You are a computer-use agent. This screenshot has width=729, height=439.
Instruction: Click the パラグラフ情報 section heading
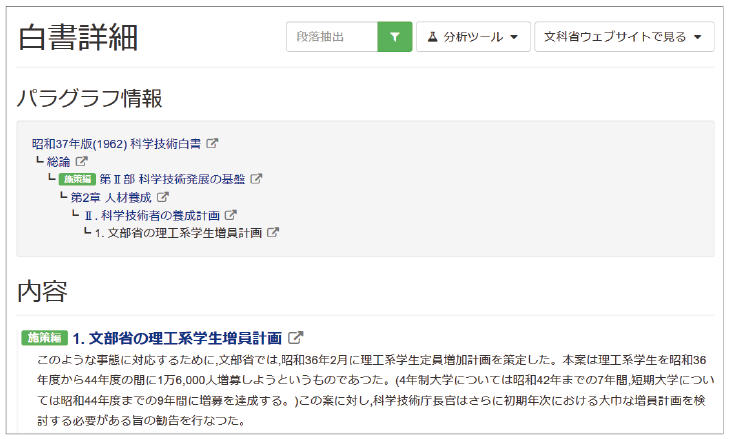click(89, 98)
